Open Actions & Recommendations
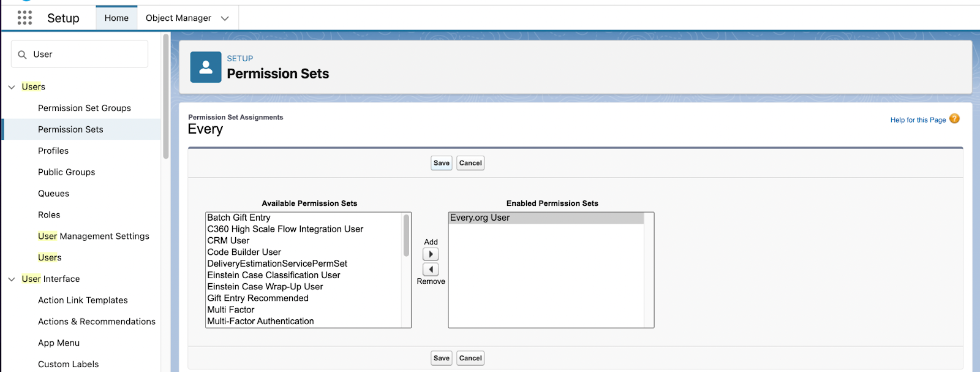Screen dimensions: 980x372 click(x=97, y=322)
